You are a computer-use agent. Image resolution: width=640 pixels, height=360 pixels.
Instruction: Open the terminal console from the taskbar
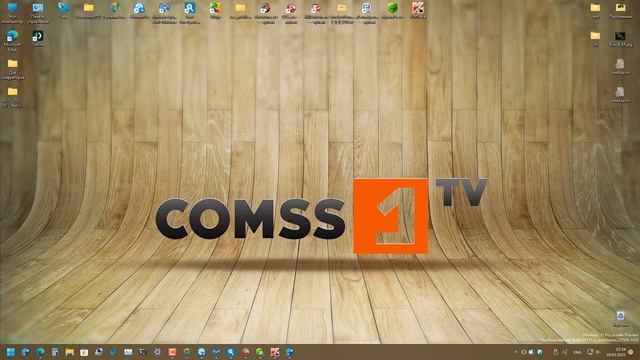[x=142, y=352]
